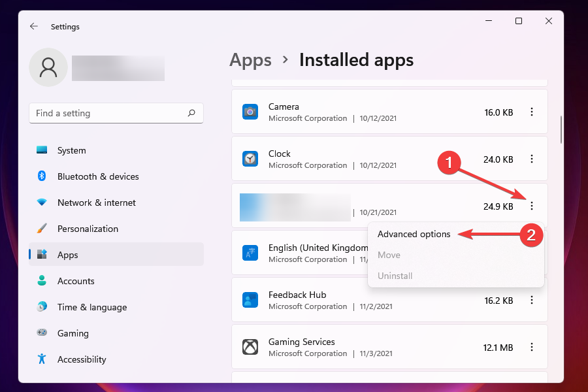Screen dimensions: 588x392
Task: Click the Clock app name
Action: pos(280,154)
